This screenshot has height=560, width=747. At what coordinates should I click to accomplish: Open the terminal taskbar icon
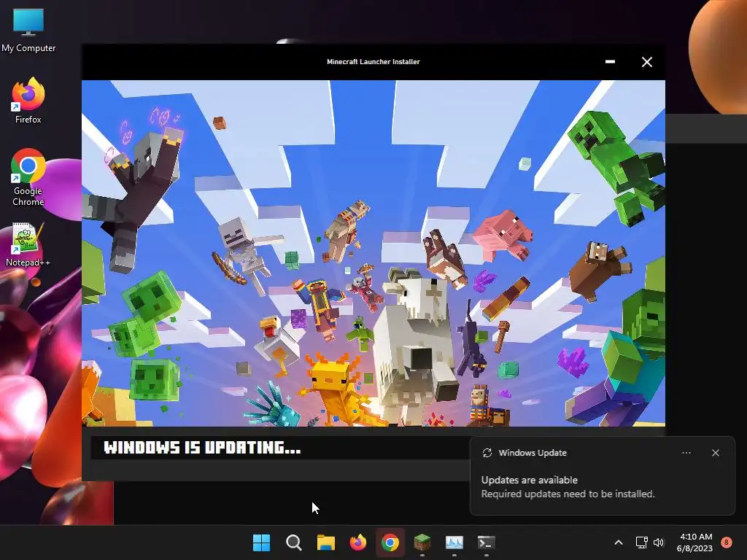pyautogui.click(x=487, y=542)
